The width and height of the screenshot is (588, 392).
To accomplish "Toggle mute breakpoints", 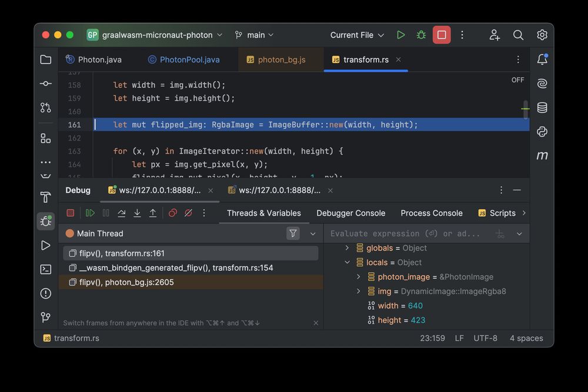I will coord(189,213).
